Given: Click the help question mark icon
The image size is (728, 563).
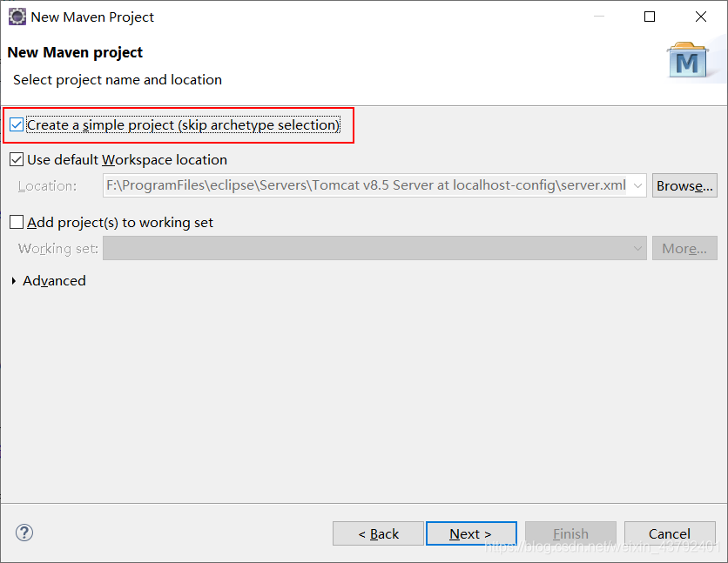Looking at the screenshot, I should 24,533.
